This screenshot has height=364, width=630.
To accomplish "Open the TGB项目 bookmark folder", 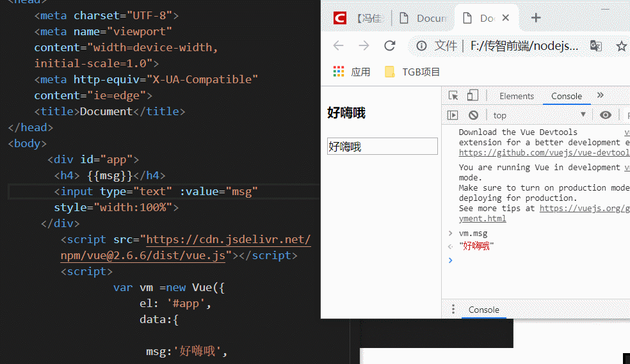I will 412,72.
